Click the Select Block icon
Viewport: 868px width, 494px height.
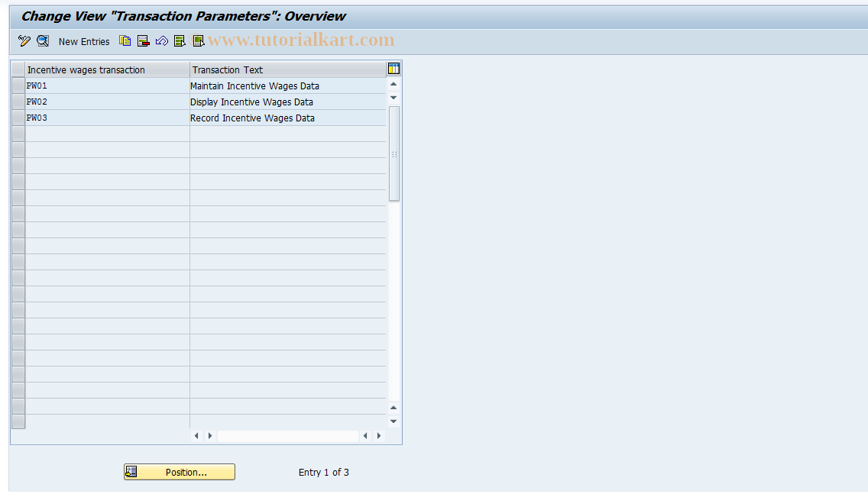coord(198,41)
